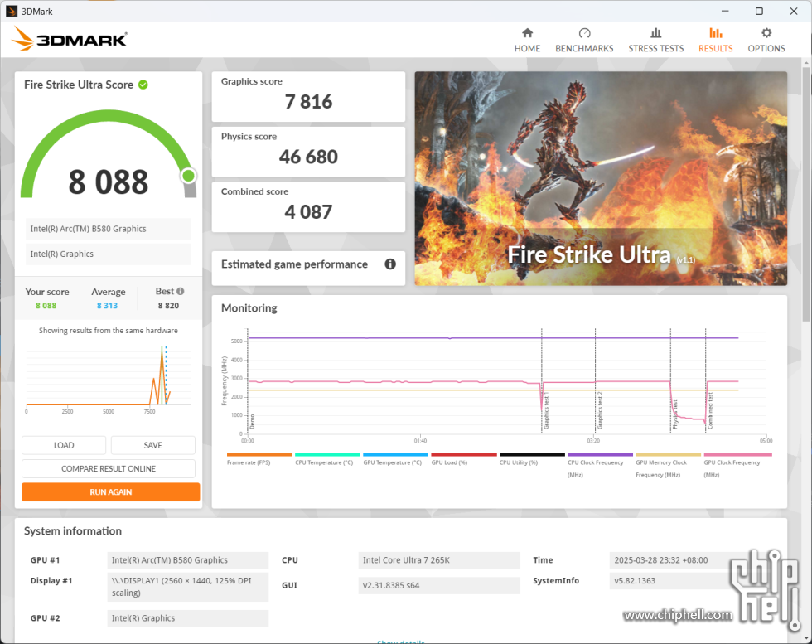This screenshot has width=812, height=644.
Task: Click the Options gear icon
Action: click(766, 33)
